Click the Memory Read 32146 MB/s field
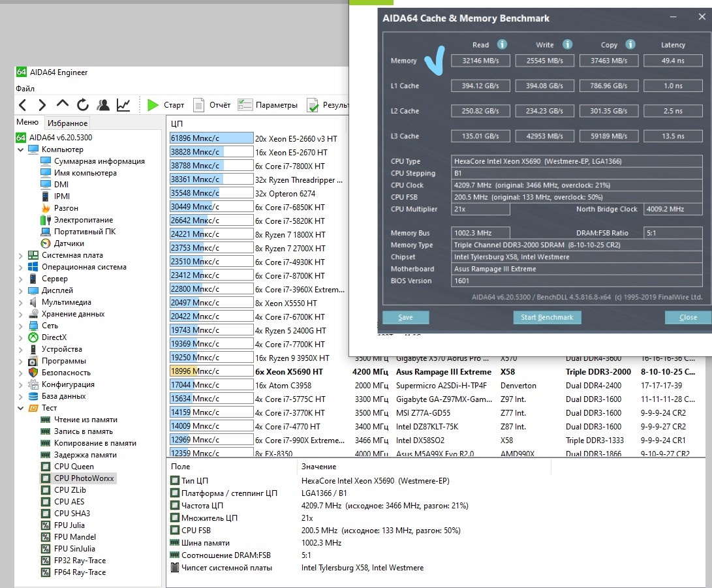 point(480,61)
